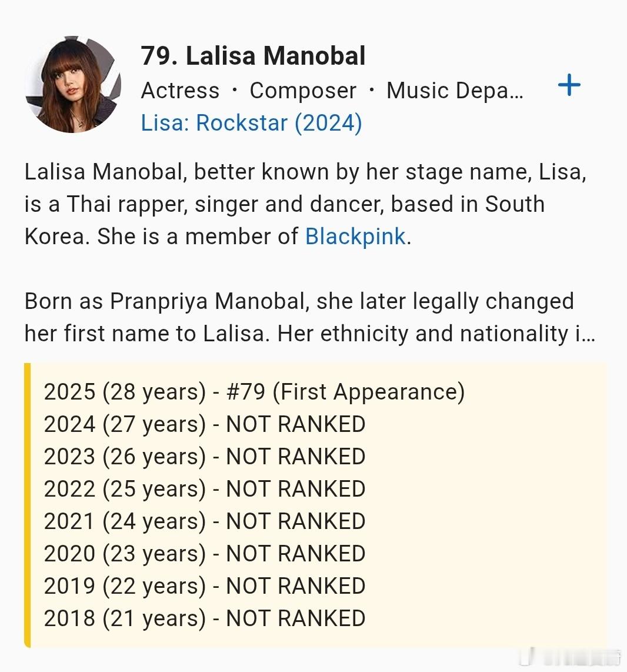Click the blue plus add icon
The width and height of the screenshot is (627, 672).
(x=569, y=85)
